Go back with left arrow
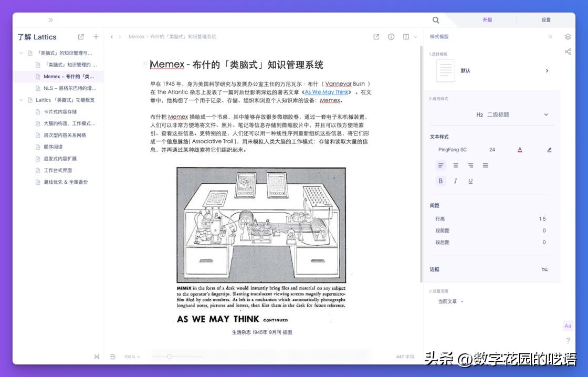Viewport: 588px width, 377px height. coord(112,37)
